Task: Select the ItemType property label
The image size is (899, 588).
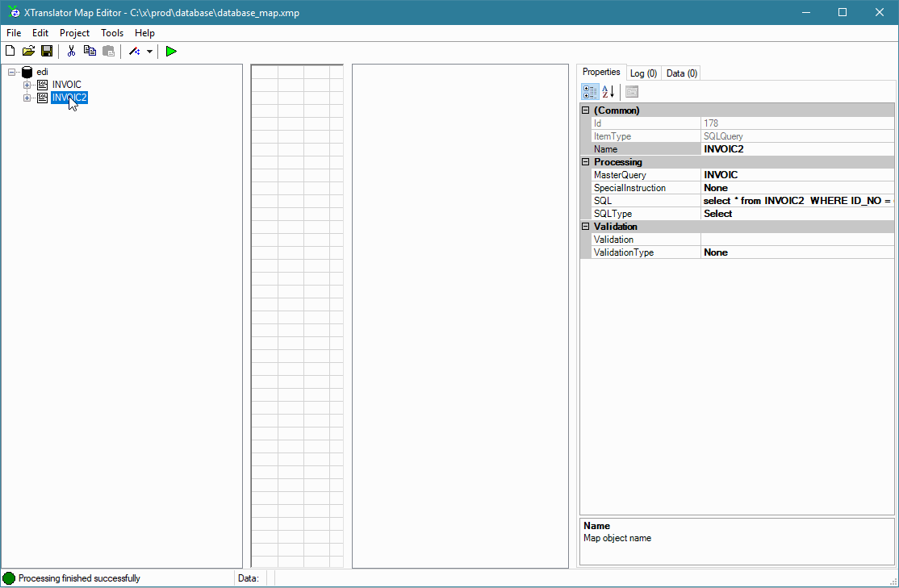Action: (x=646, y=136)
